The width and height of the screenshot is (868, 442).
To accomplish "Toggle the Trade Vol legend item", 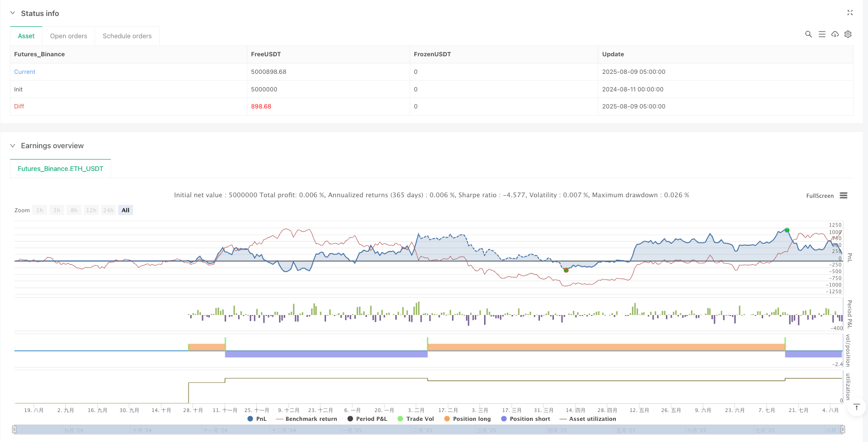I will click(415, 419).
